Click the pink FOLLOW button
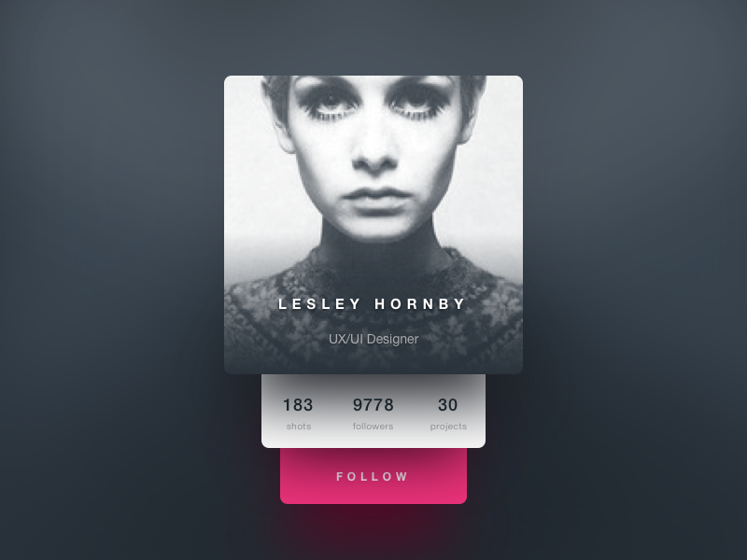 [373, 476]
